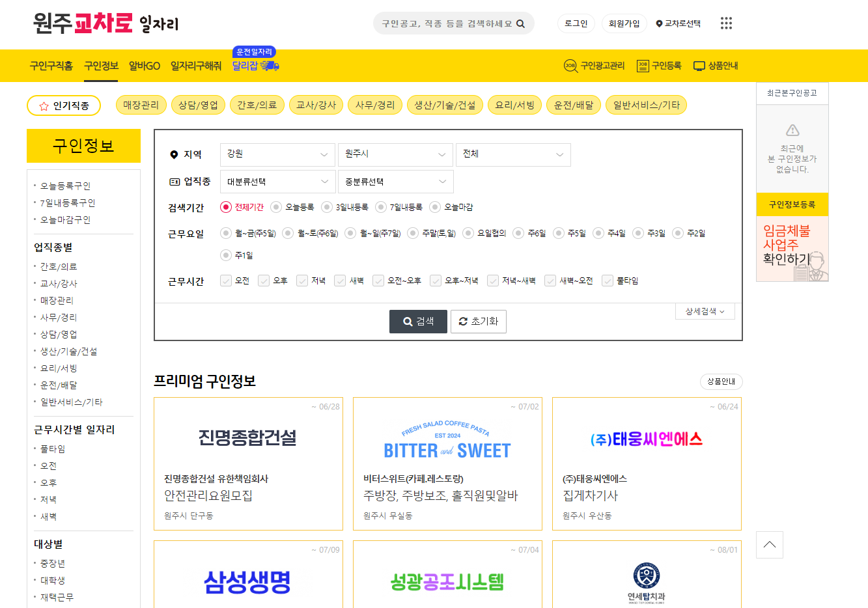Click 상품안내 button beside 프리미엄 구인정보
868x608 pixels.
tap(721, 381)
